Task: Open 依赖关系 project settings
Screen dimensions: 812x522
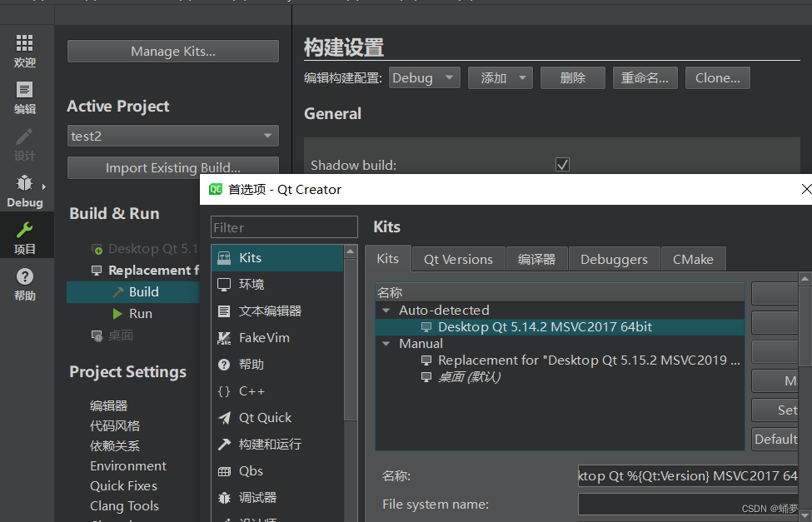Action: click(115, 446)
